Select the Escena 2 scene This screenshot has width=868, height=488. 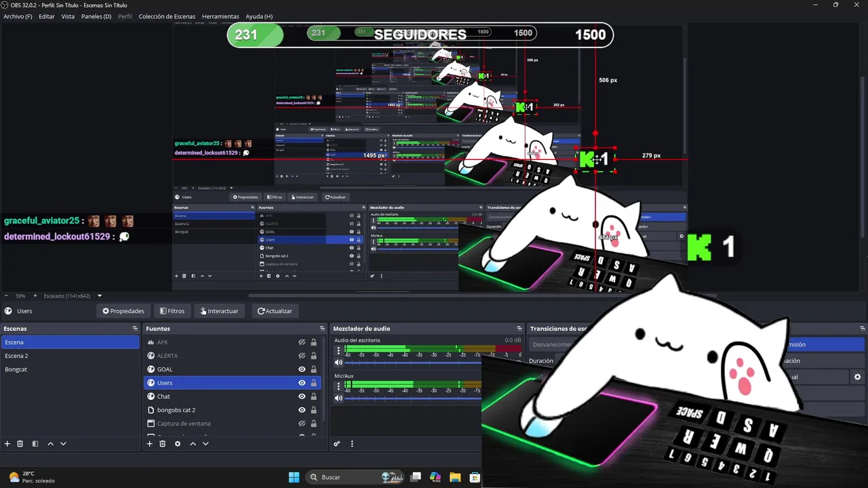pos(70,356)
